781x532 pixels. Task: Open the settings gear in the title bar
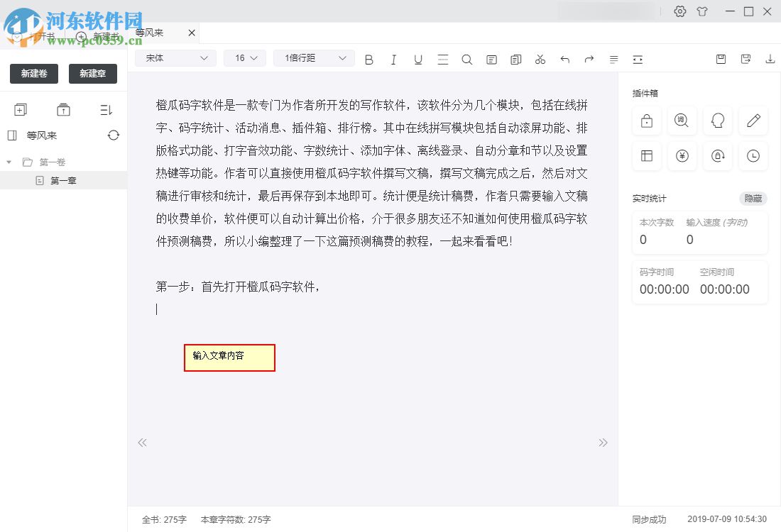tap(679, 11)
